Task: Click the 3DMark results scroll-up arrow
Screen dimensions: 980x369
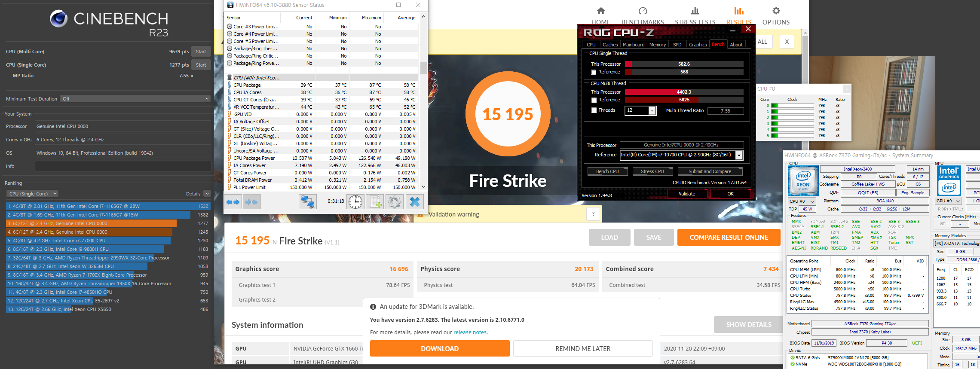Action: [805, 33]
